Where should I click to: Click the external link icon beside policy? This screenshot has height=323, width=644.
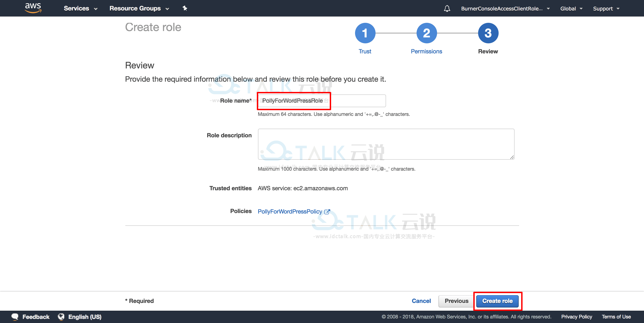coord(327,212)
